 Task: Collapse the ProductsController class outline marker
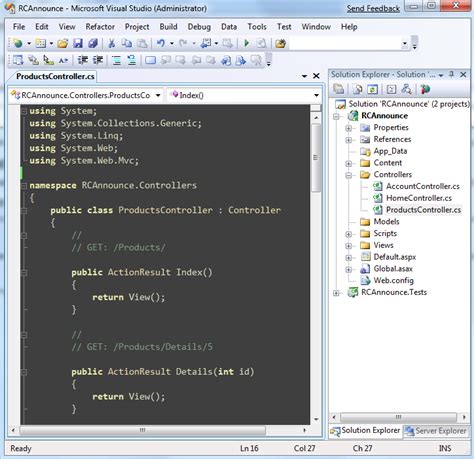24,211
